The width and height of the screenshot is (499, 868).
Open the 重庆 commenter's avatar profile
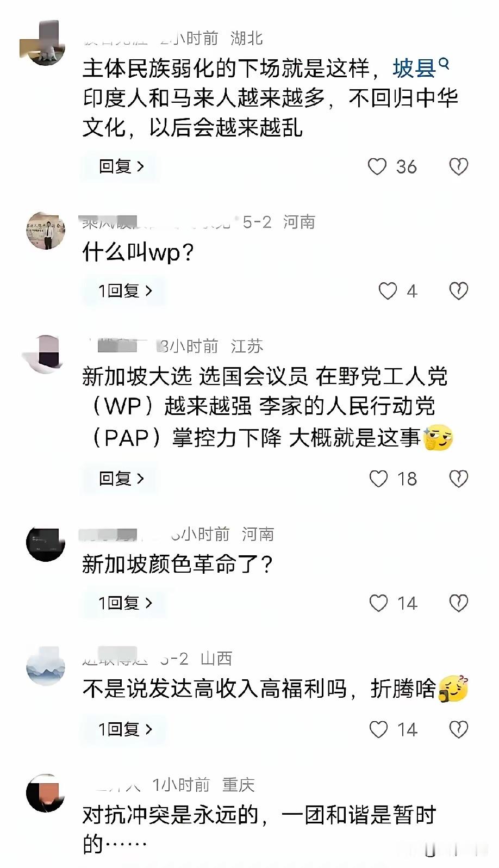pyautogui.click(x=46, y=793)
